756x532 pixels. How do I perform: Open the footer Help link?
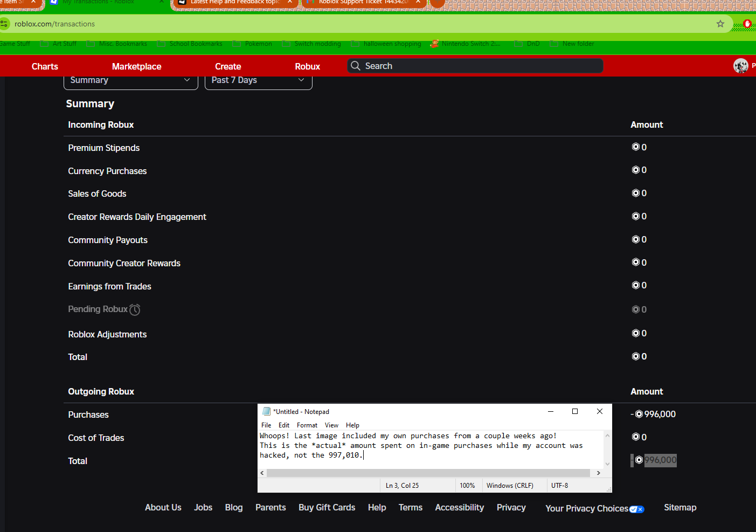click(x=377, y=508)
